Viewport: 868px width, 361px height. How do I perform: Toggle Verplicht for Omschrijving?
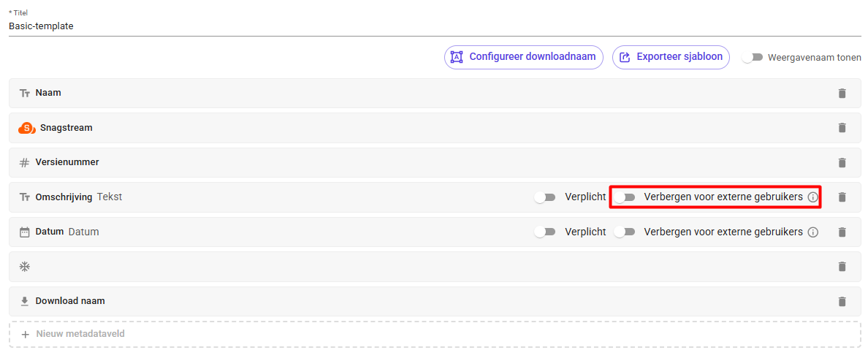545,197
